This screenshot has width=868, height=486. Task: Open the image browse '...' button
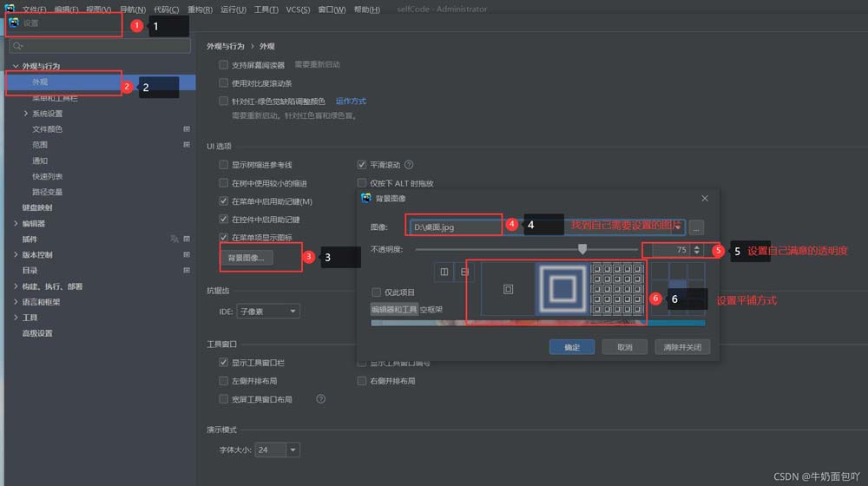pyautogui.click(x=696, y=227)
